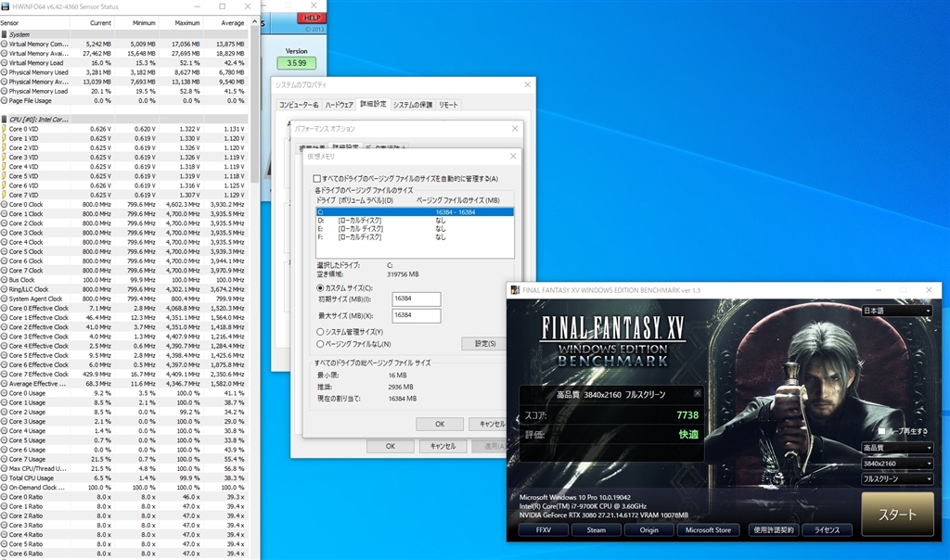
Task: Open the 3840x2160 resolution dropdown
Action: pos(896,464)
